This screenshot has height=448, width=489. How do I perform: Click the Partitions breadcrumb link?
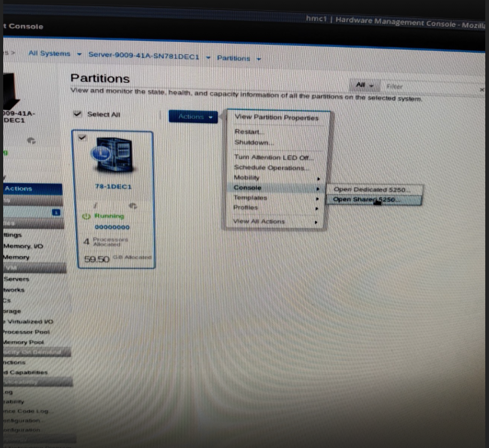pos(234,58)
